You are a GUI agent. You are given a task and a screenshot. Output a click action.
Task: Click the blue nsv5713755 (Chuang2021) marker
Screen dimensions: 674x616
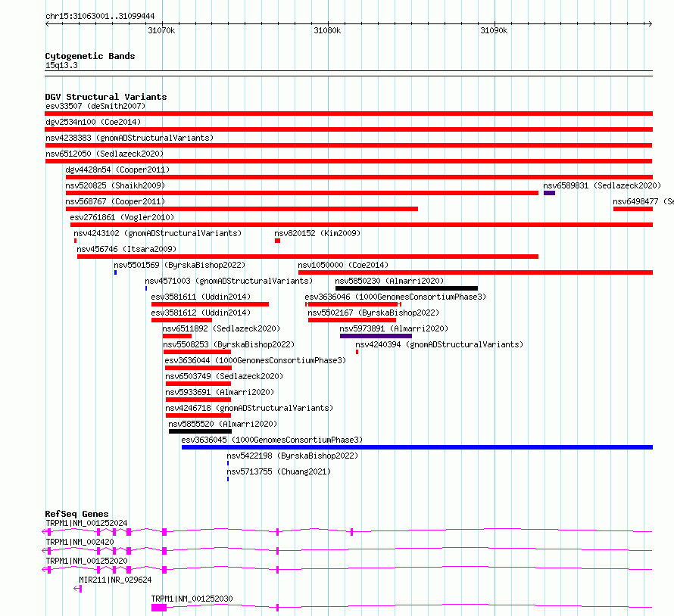228,479
